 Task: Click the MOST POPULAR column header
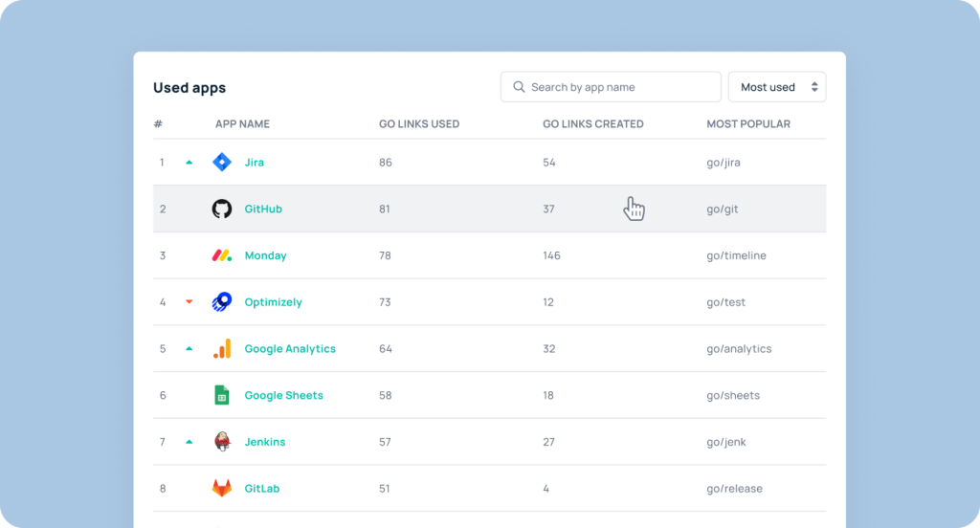[748, 123]
